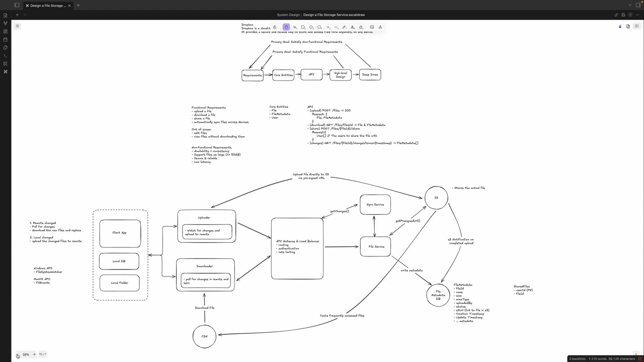This screenshot has width=644, height=362.
Task: Click the Cache frequently accessed files label
Action: click(x=342, y=316)
